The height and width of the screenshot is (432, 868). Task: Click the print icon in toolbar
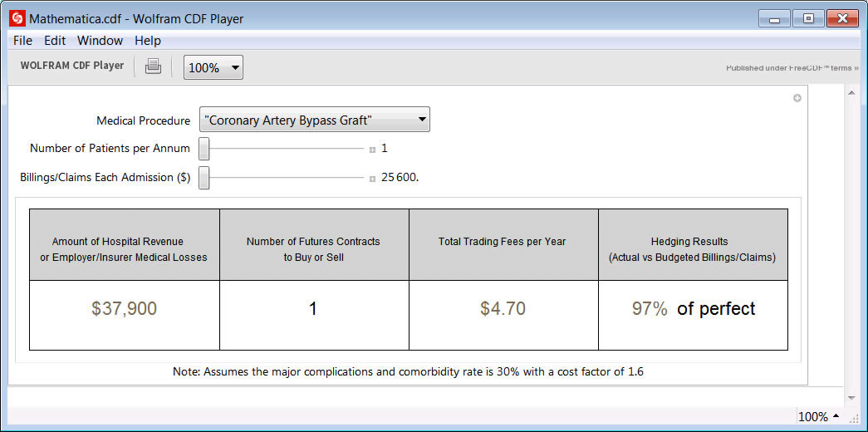153,67
